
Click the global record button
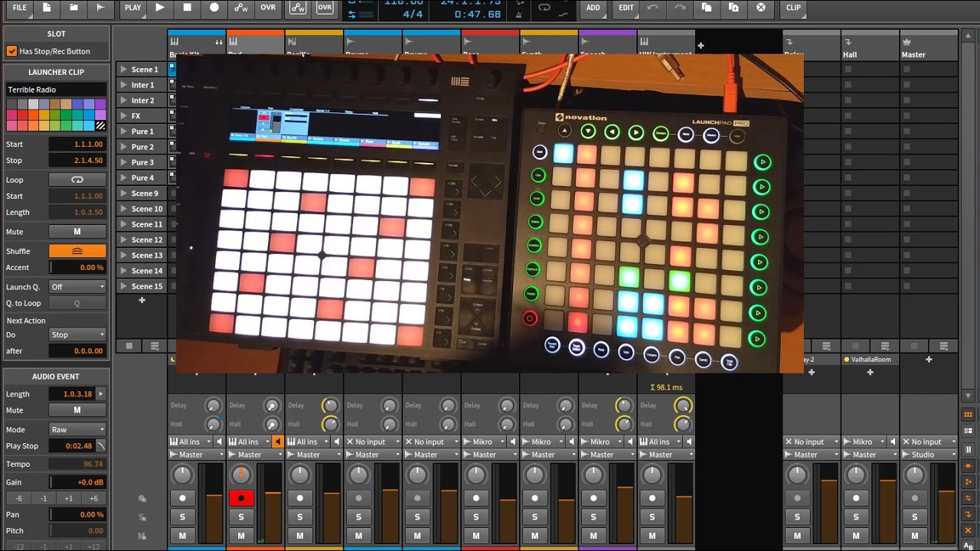point(214,8)
